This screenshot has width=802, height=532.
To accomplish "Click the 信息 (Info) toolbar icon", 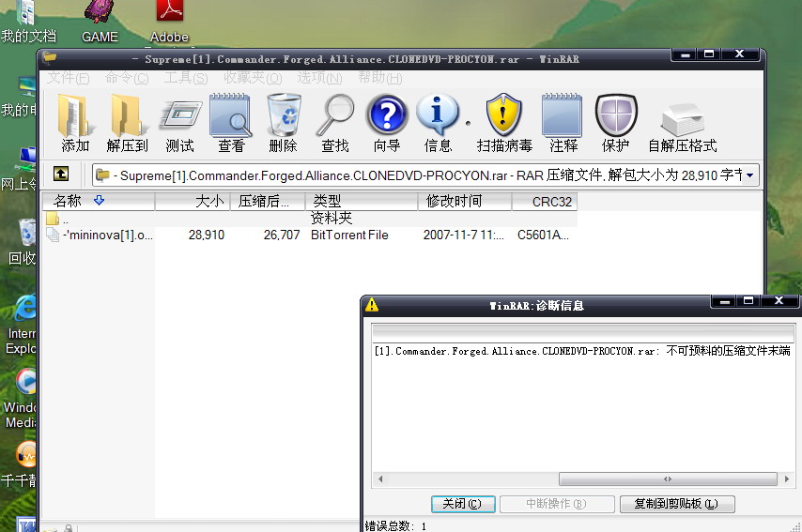I will coord(438,123).
